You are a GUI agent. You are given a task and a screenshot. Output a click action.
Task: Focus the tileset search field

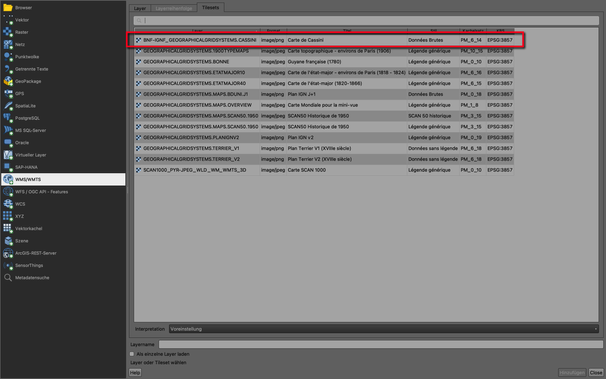pyautogui.click(x=366, y=20)
